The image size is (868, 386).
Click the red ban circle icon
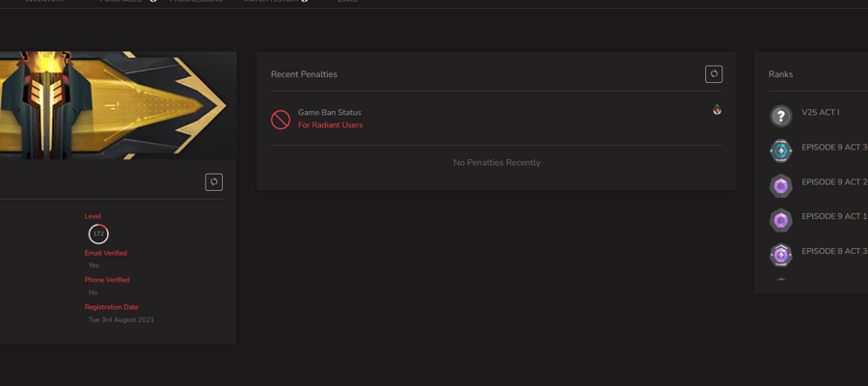pyautogui.click(x=281, y=120)
